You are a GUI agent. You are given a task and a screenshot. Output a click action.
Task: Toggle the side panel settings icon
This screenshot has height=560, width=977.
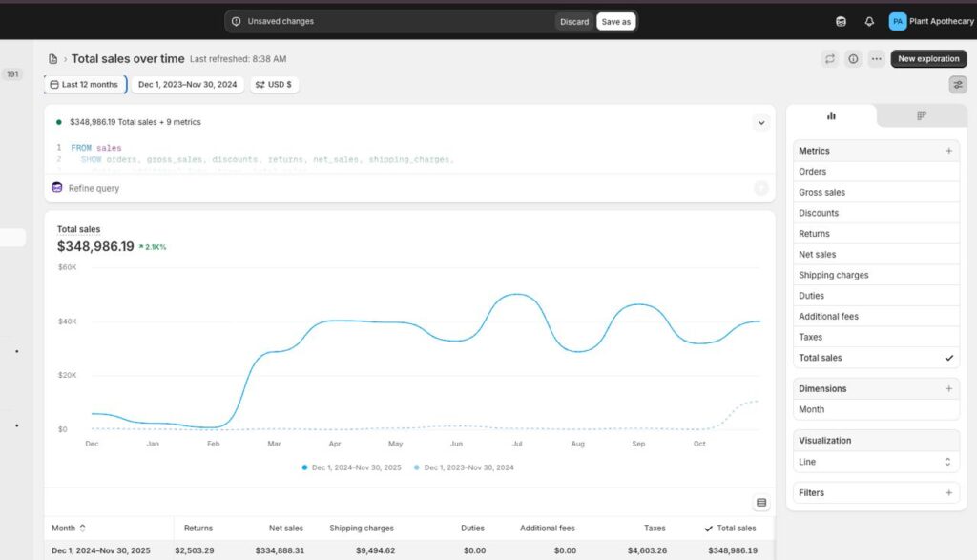point(957,85)
